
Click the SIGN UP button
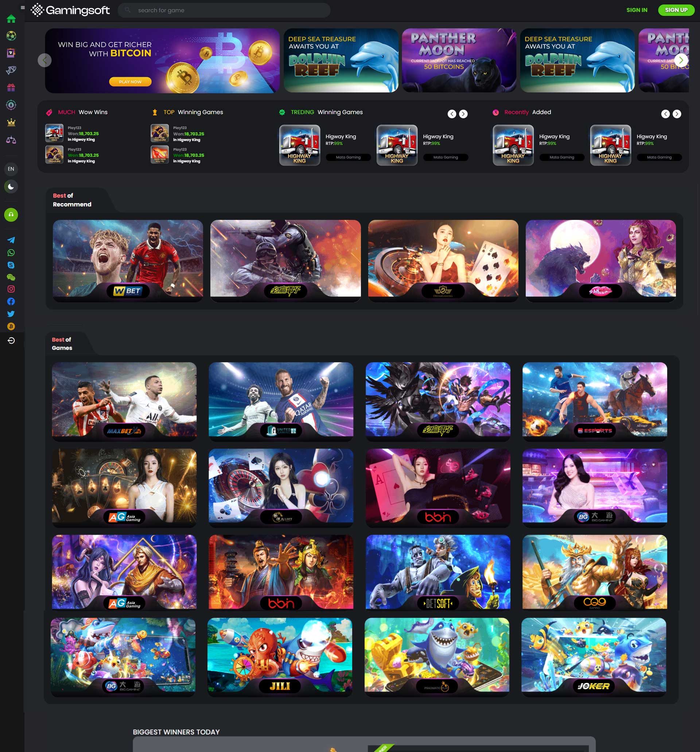(x=676, y=10)
